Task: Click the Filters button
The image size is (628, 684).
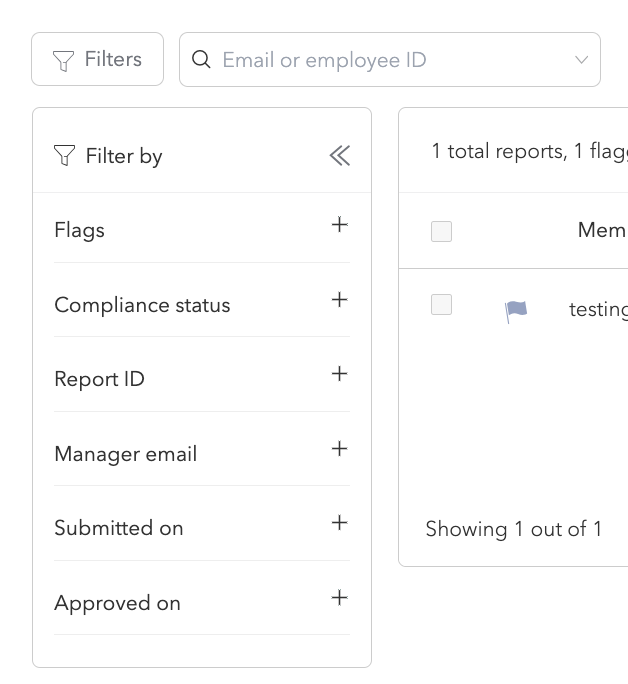Action: tap(97, 60)
